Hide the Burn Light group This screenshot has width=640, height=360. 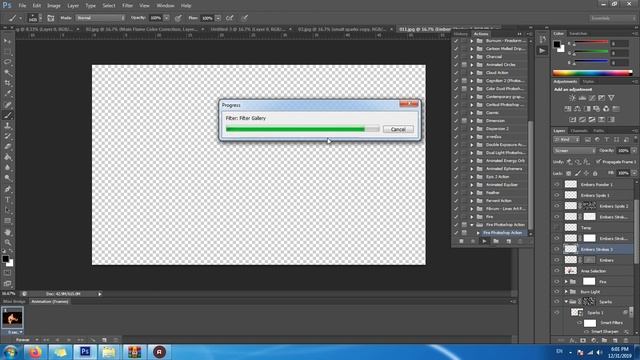tap(557, 292)
